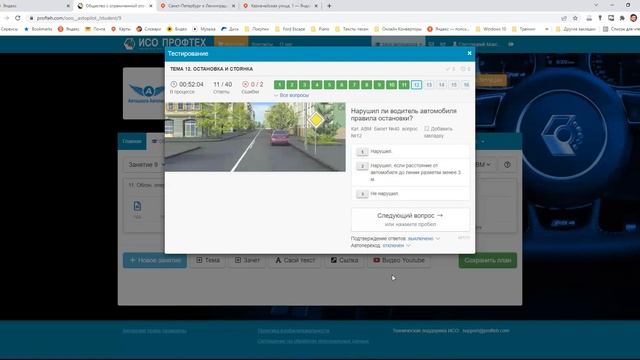Click the red errors counter icon

(245, 84)
